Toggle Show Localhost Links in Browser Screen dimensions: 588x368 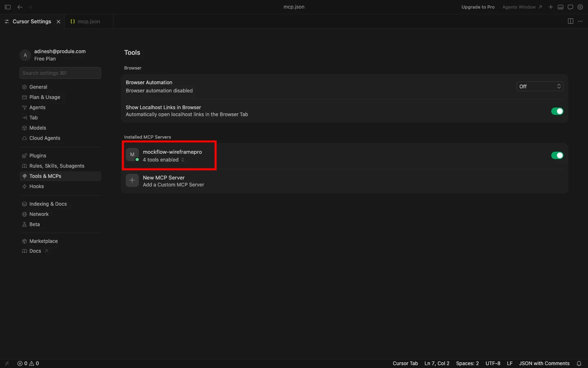click(557, 111)
